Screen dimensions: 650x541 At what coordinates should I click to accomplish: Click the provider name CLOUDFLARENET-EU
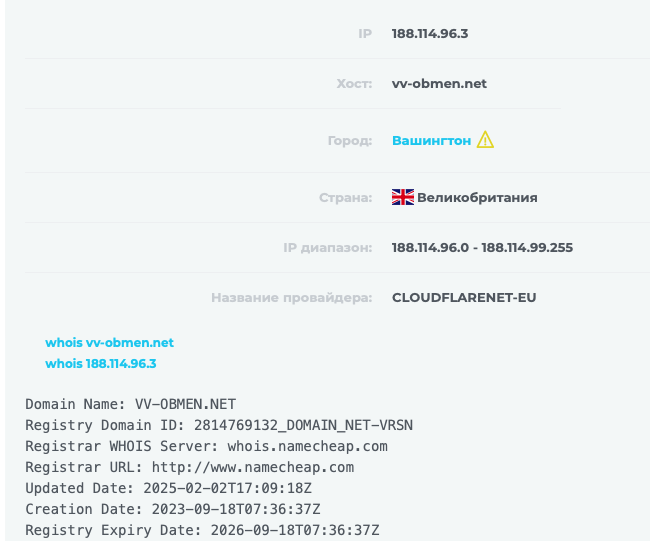(464, 297)
